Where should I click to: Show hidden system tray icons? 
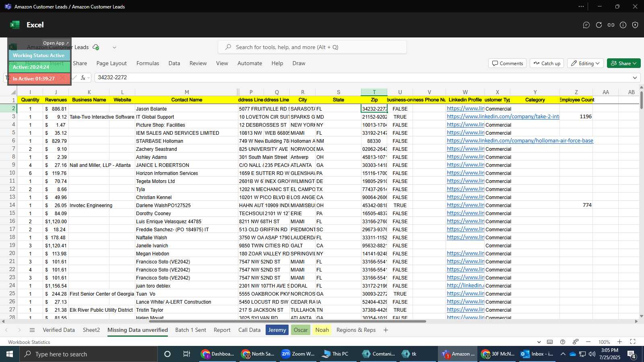[x=563, y=354]
